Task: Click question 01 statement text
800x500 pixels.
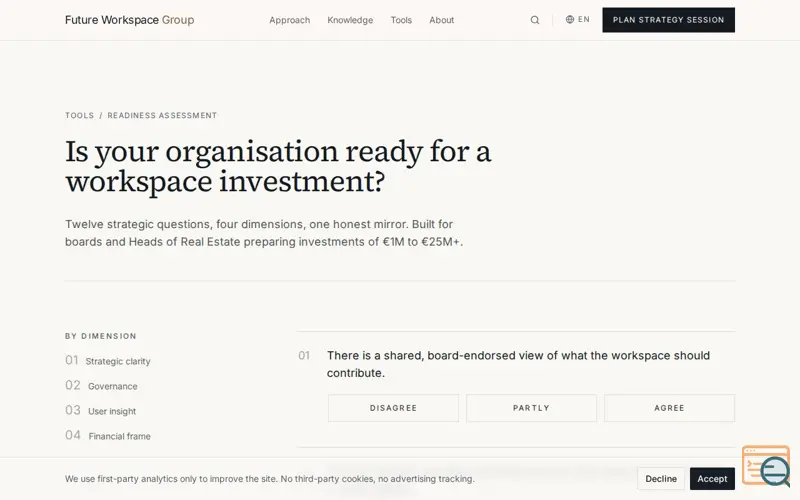Action: pos(518,364)
